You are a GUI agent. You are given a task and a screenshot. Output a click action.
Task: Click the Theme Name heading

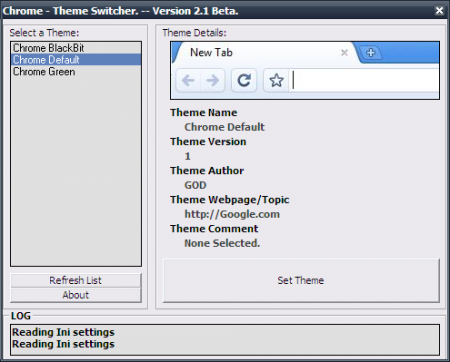[204, 113]
